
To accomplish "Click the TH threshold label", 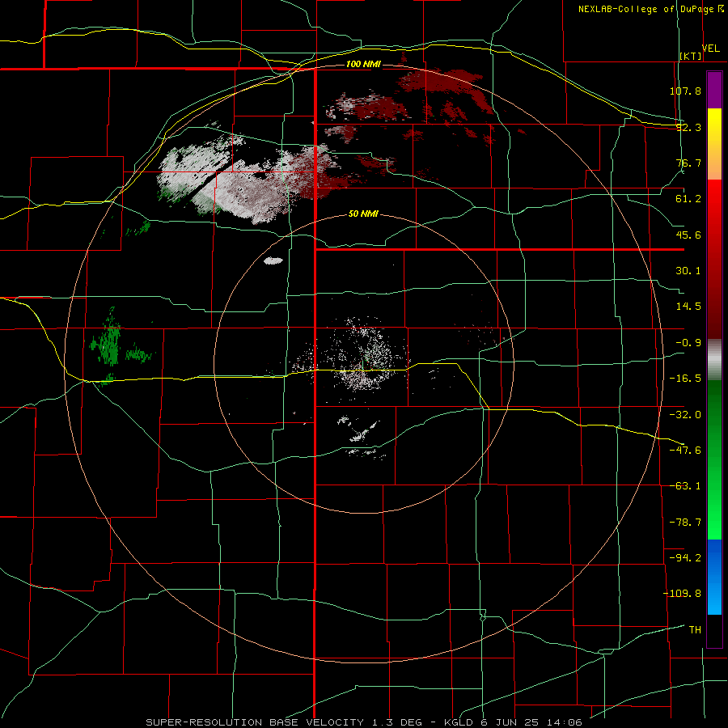I will (x=695, y=630).
